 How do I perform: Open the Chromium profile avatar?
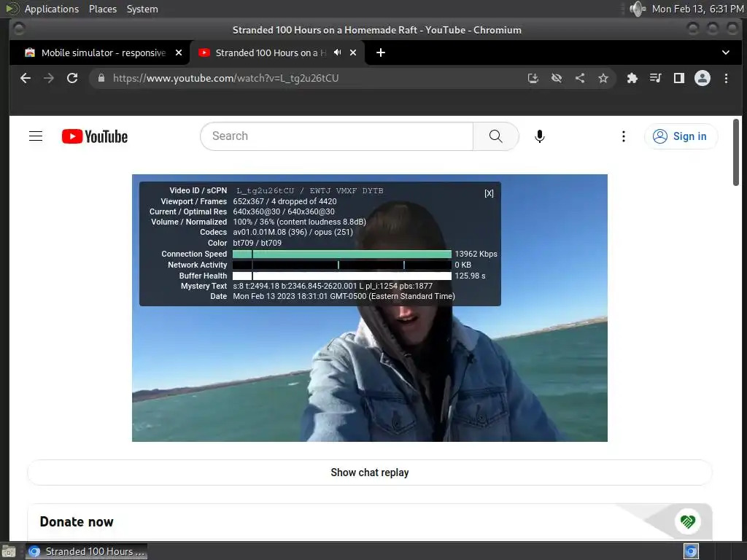[703, 78]
